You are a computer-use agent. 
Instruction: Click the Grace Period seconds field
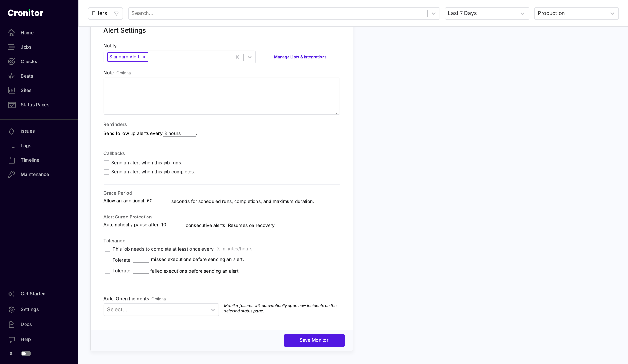point(158,201)
